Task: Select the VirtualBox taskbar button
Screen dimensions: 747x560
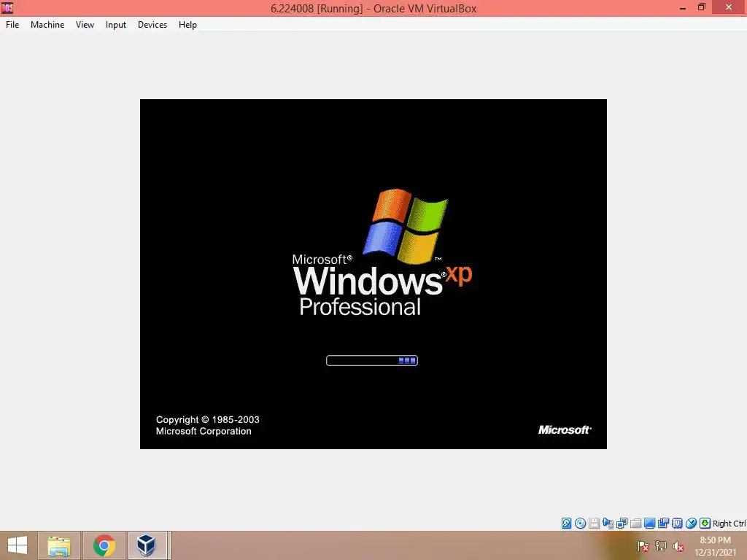Action: (x=147, y=545)
